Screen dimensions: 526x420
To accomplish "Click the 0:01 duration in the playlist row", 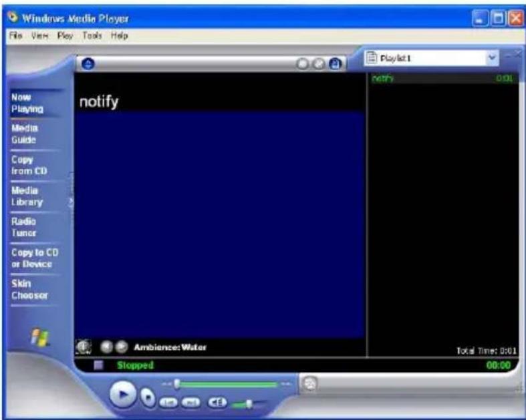I will 505,78.
